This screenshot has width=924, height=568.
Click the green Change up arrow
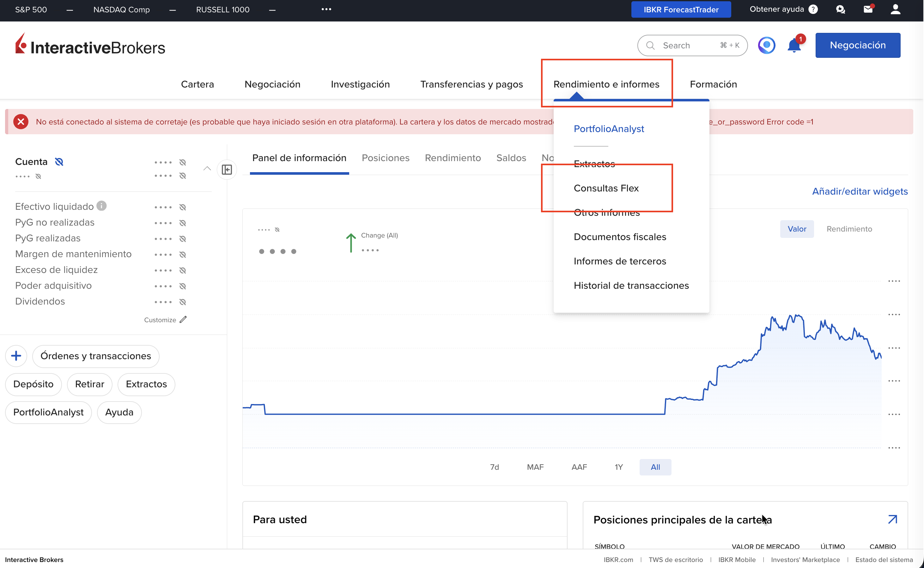(x=351, y=243)
